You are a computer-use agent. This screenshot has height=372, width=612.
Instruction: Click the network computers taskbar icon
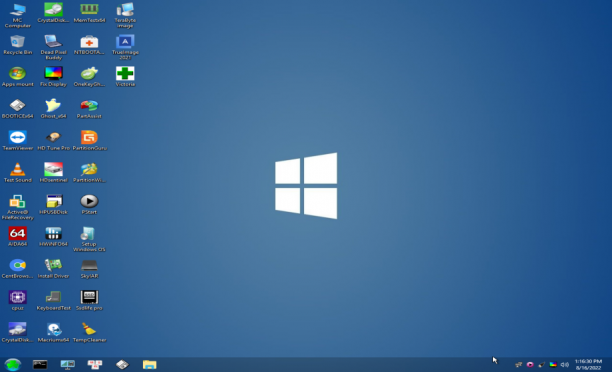(95, 365)
